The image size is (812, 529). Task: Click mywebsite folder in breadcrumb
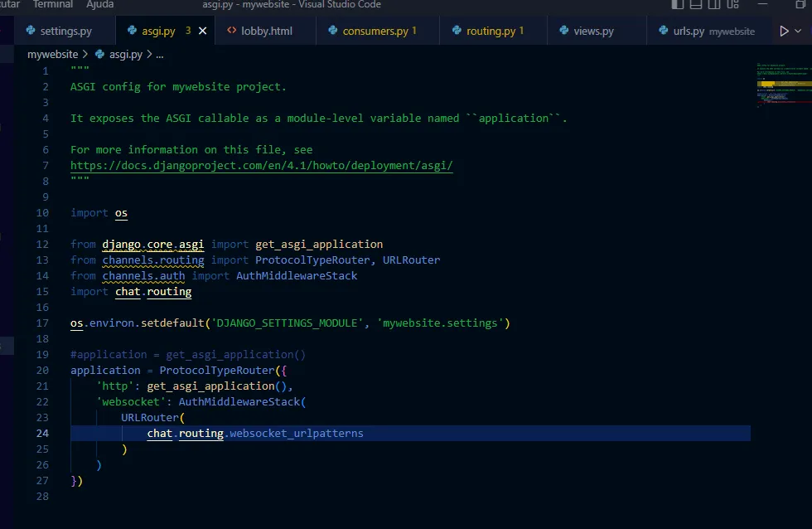(x=53, y=55)
